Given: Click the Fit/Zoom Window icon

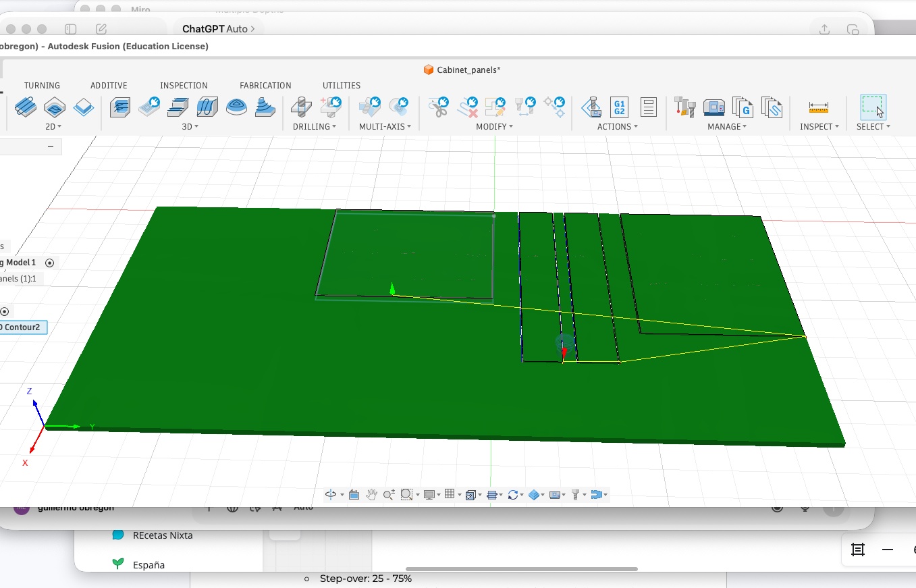Looking at the screenshot, I should tap(406, 495).
